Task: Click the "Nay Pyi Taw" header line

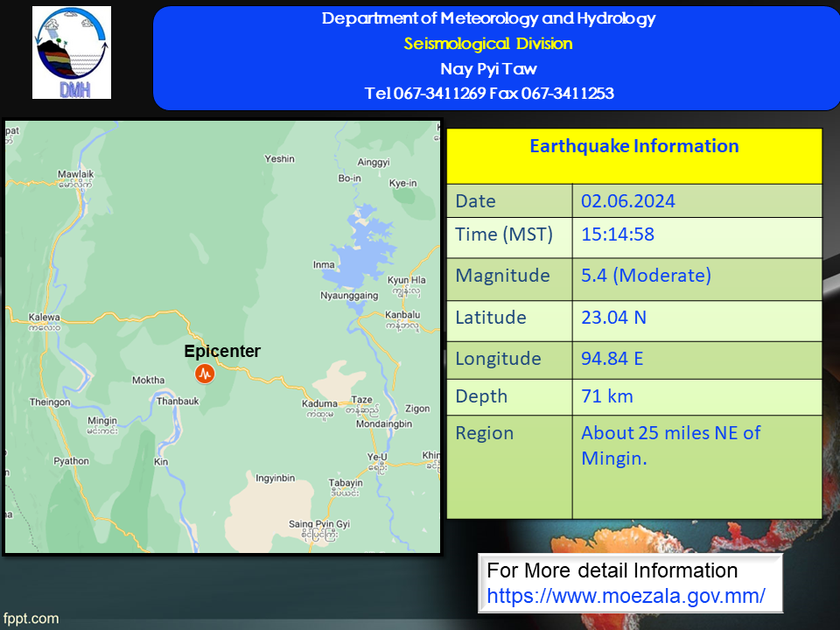Action: [488, 68]
